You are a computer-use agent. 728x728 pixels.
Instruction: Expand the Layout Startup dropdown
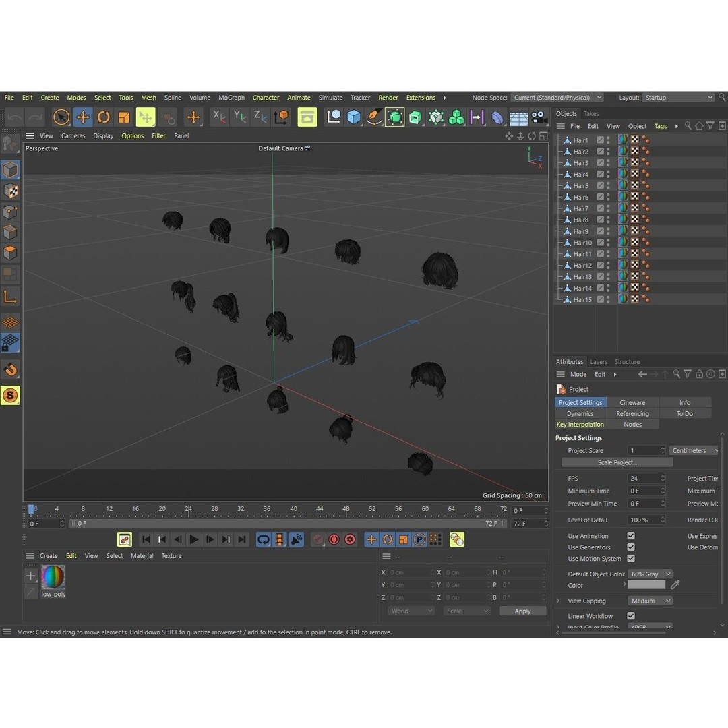[x=677, y=98]
